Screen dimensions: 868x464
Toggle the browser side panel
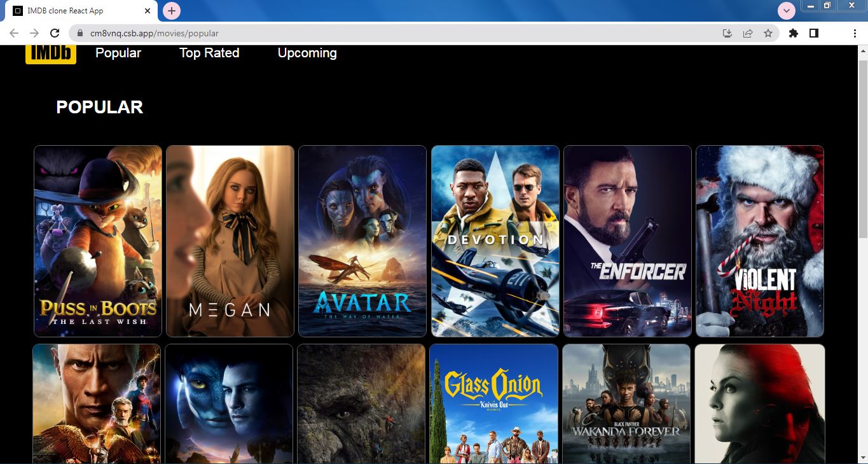(813, 33)
